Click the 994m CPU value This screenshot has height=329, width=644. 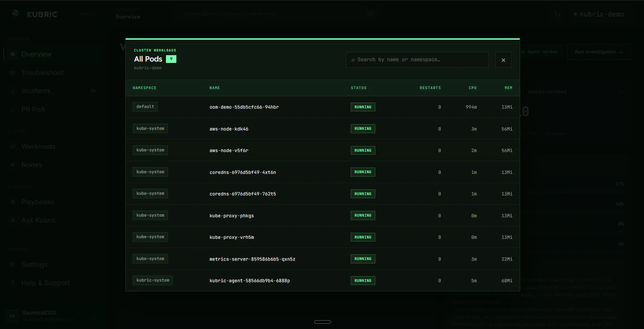[x=471, y=107]
